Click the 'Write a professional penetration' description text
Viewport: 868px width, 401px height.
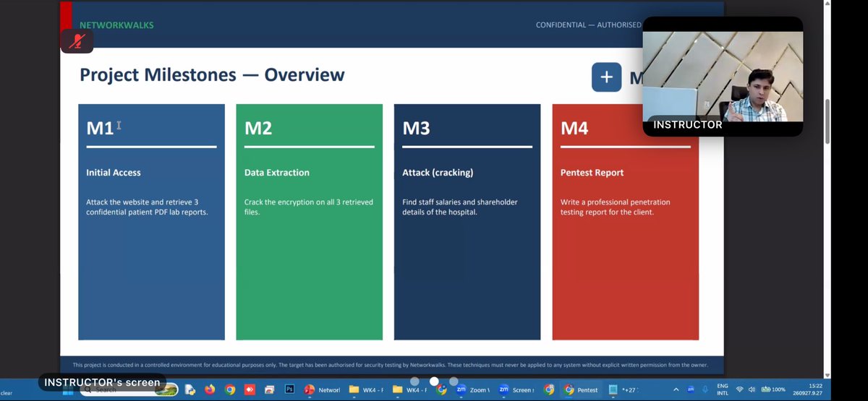[x=616, y=207]
